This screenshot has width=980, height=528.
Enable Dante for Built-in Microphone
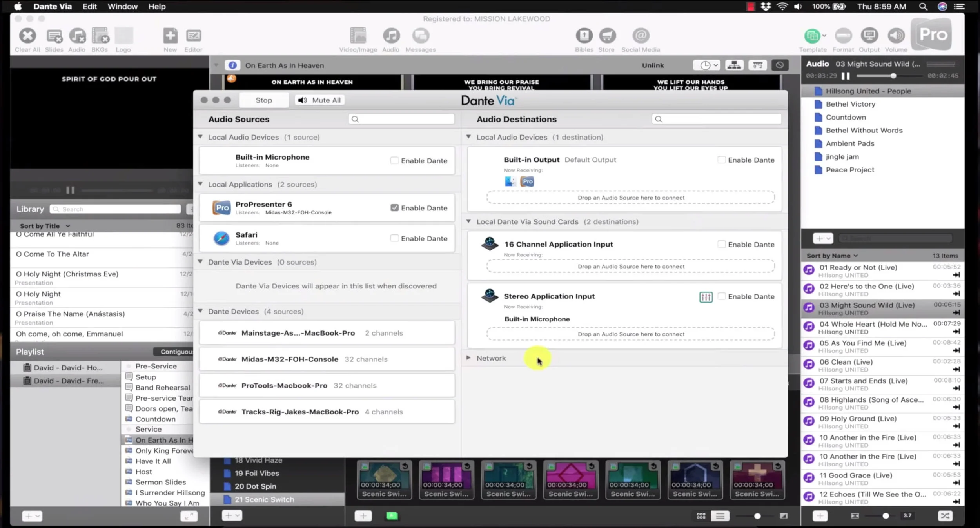[x=394, y=160]
